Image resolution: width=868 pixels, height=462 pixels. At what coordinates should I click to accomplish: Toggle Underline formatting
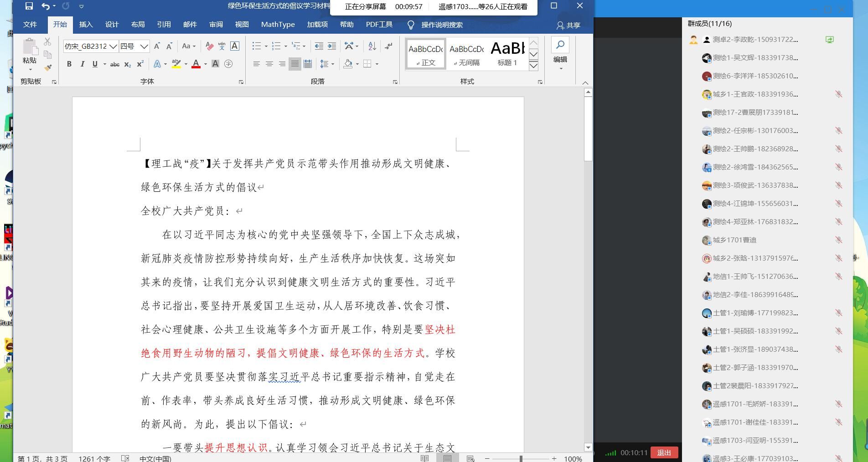95,64
